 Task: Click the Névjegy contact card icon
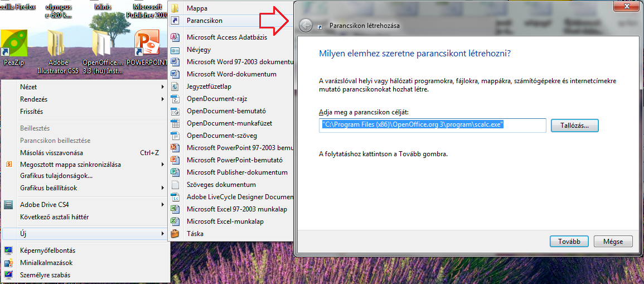[x=176, y=50]
